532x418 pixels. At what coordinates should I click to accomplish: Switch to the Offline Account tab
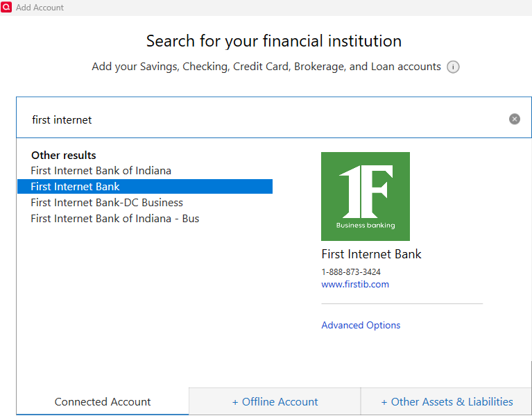(x=275, y=402)
